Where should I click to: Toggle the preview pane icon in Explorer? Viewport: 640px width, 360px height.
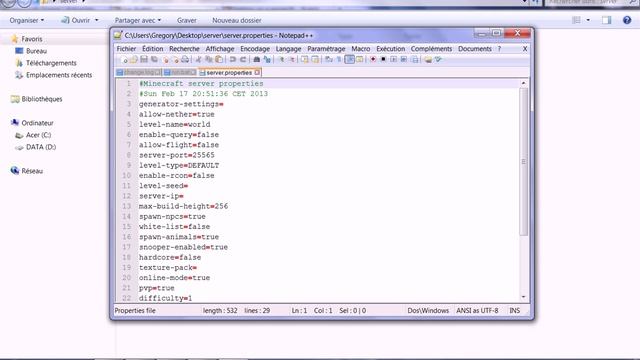[607, 20]
